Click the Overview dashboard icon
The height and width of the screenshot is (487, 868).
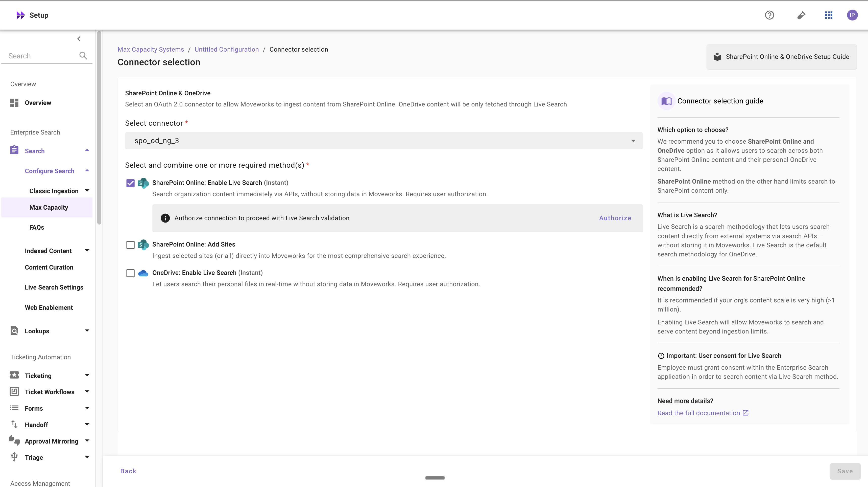14,103
